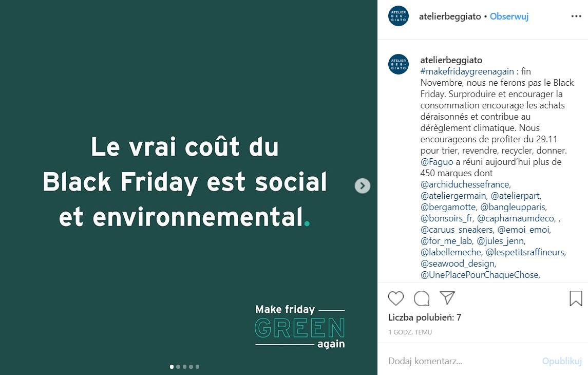Open the @UnePlacePourChaqueChose mention
Screen dimensions: 588x375
tap(479, 275)
